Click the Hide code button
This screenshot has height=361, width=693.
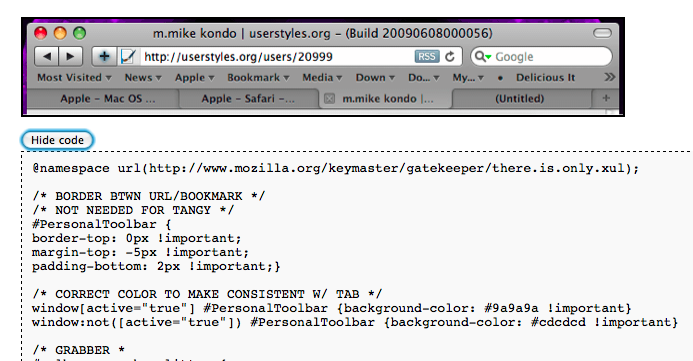click(57, 140)
